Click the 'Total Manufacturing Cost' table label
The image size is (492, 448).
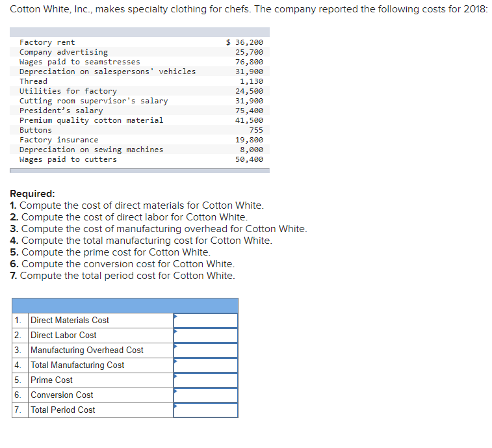(77, 365)
